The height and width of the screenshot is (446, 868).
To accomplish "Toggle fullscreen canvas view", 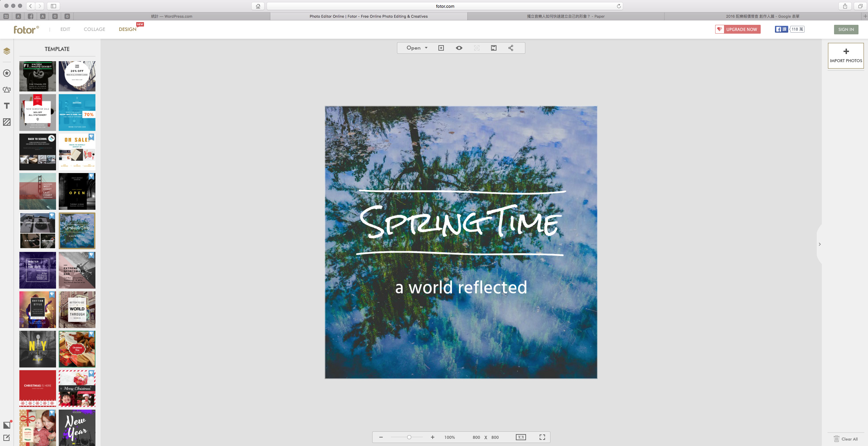I will (542, 437).
